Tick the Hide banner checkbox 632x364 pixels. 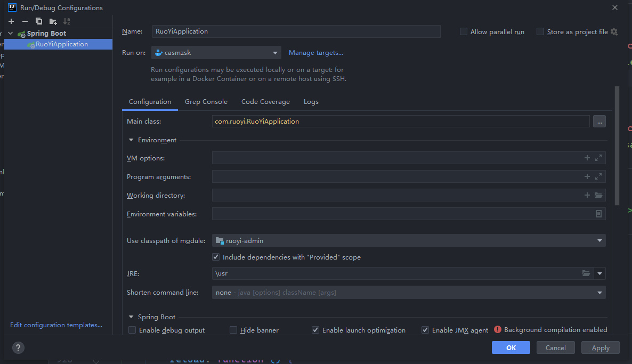click(233, 330)
